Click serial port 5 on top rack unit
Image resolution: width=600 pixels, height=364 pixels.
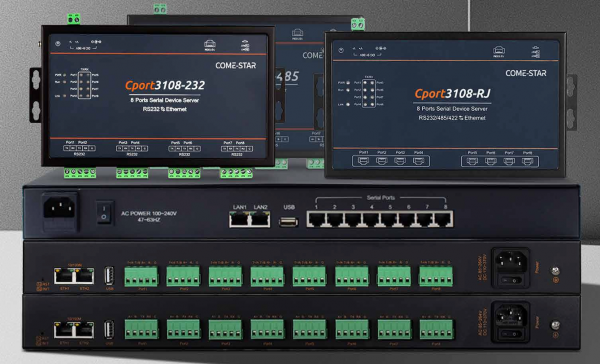tap(389, 220)
